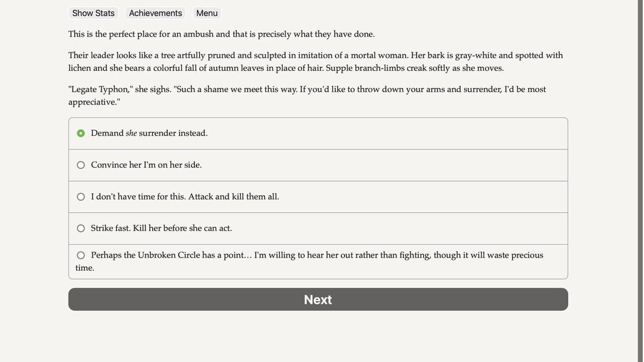Image resolution: width=644 pixels, height=362 pixels.
Task: Open the Achievements page
Action: [155, 13]
